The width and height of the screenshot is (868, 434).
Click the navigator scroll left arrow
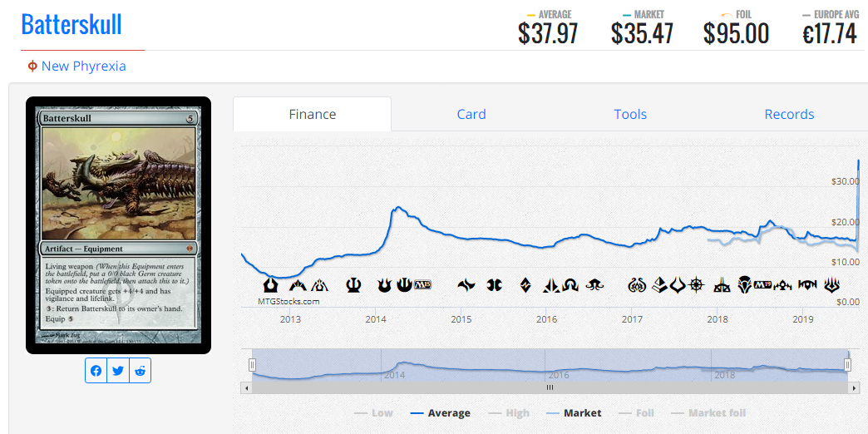coord(246,387)
